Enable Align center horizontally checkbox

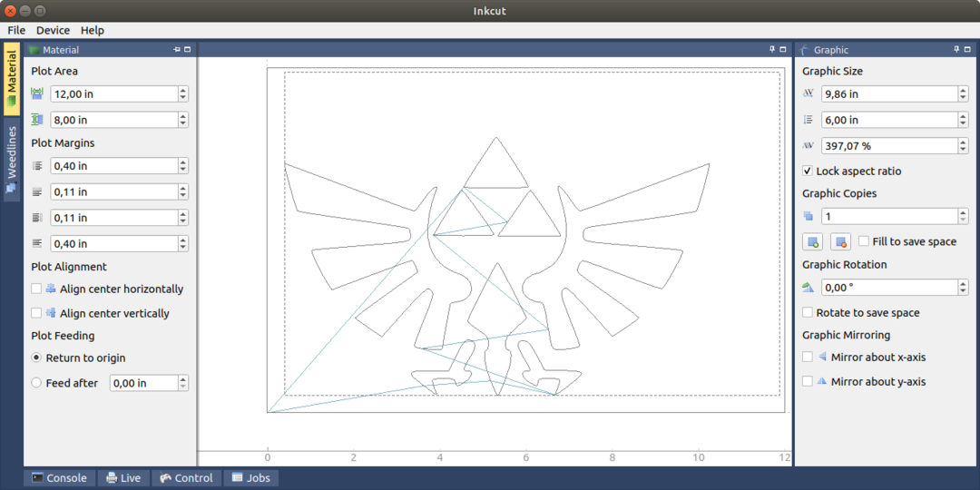pyautogui.click(x=36, y=289)
